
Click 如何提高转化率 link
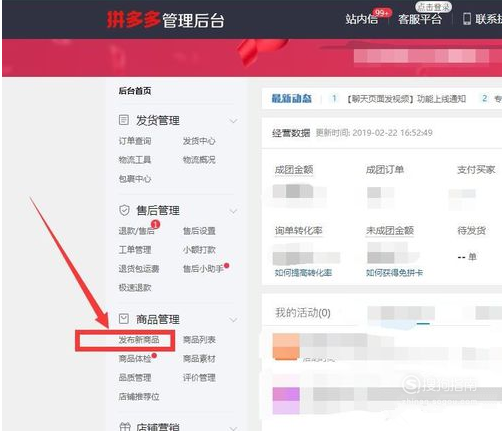[x=303, y=273]
